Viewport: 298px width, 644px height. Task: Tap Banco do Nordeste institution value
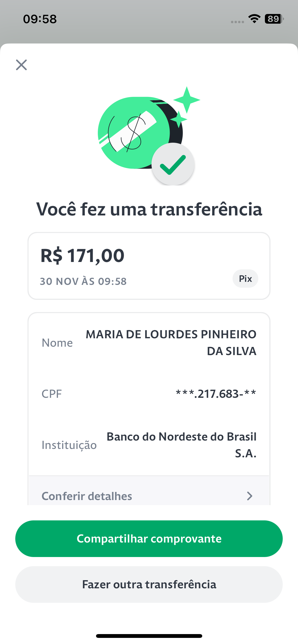[181, 445]
